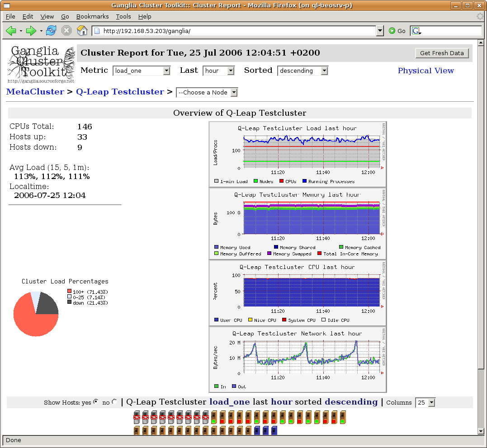The width and height of the screenshot is (487, 448).
Task: Click the first down host icon
Action: tap(137, 417)
